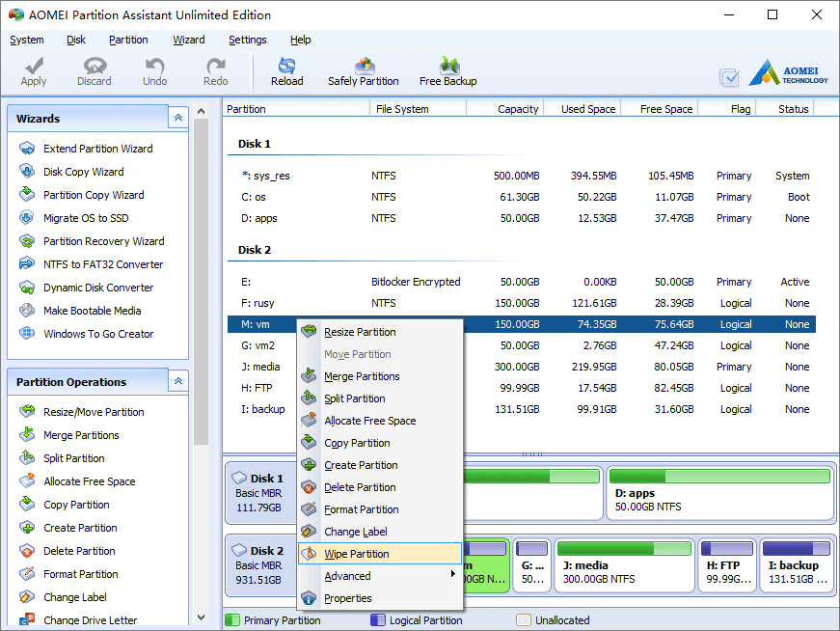The height and width of the screenshot is (631, 840).
Task: Sort by Free Space column header
Action: [660, 109]
